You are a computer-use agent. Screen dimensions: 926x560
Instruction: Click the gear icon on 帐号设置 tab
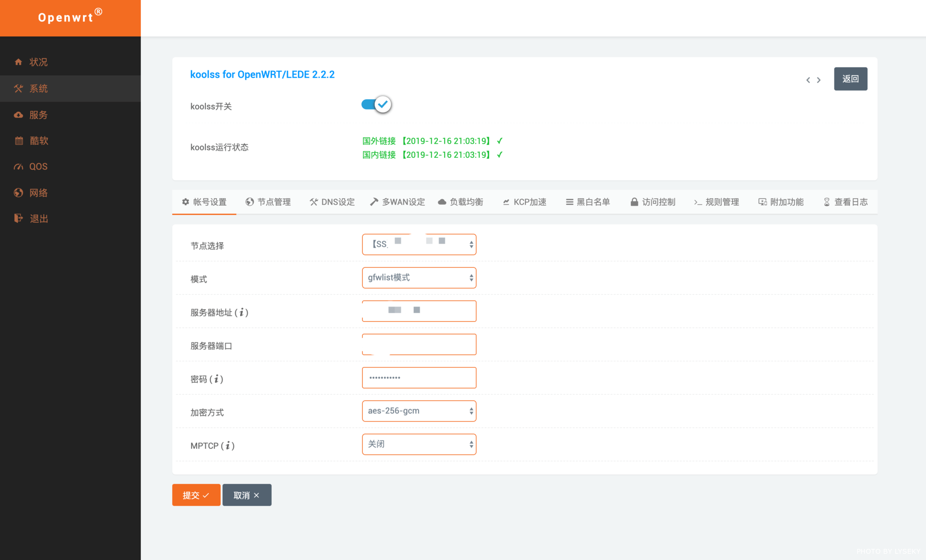point(186,202)
